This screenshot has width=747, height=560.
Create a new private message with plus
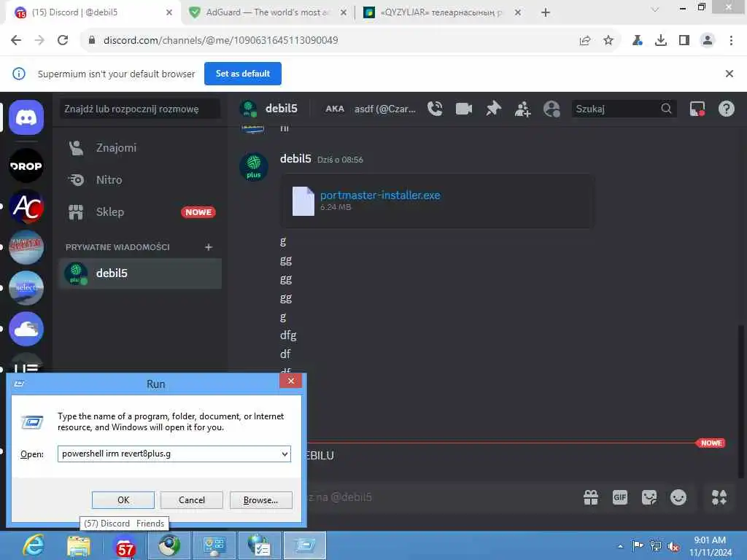pyautogui.click(x=208, y=247)
